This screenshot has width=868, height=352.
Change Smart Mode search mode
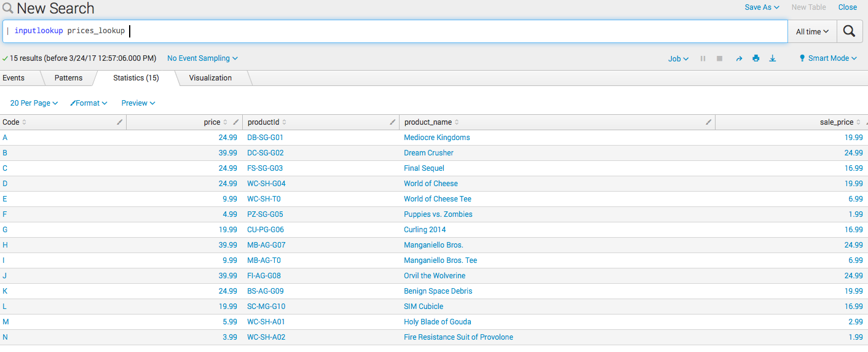[827, 58]
